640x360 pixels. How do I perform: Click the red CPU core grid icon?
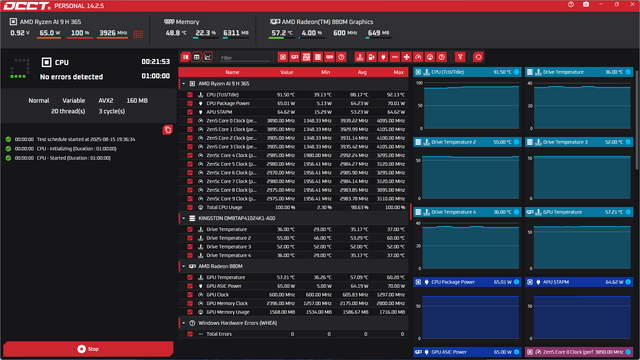(x=138, y=34)
